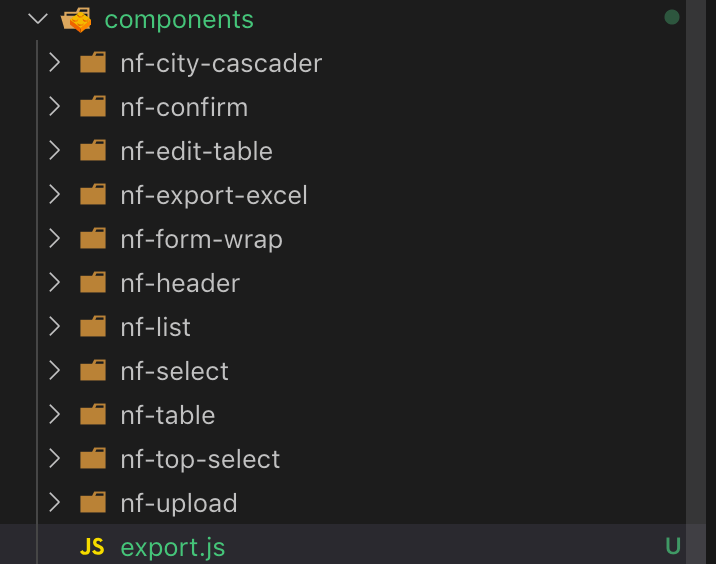Click the nf-export-excel folder icon
This screenshot has height=564, width=716.
(93, 195)
